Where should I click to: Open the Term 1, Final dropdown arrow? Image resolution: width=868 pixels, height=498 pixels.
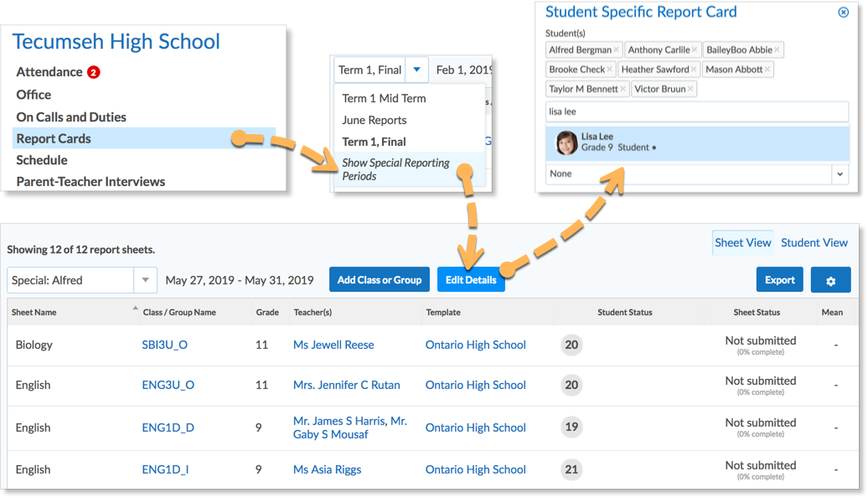click(x=416, y=70)
